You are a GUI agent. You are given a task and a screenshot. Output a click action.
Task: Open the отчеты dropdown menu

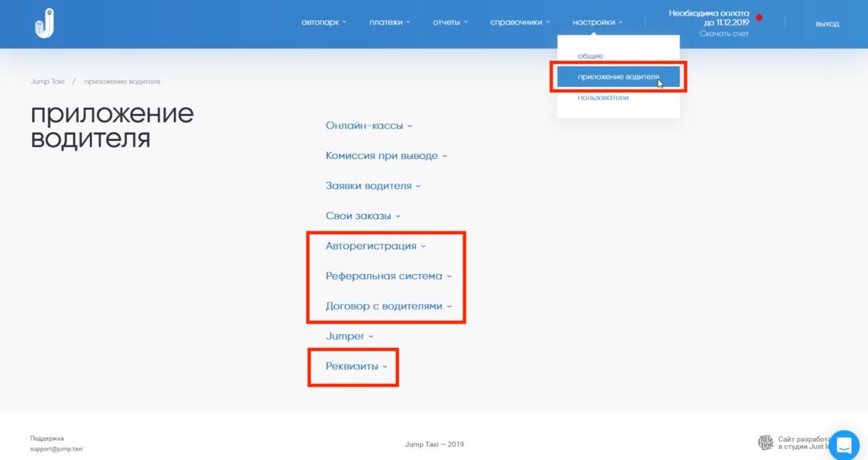click(450, 22)
